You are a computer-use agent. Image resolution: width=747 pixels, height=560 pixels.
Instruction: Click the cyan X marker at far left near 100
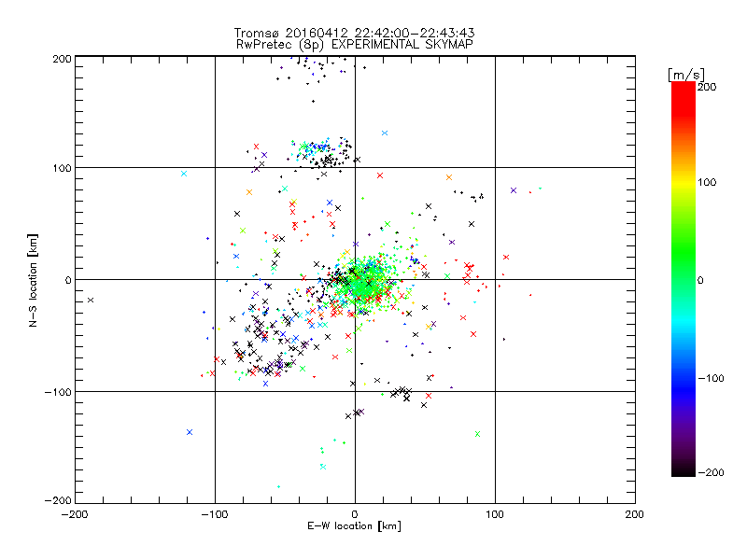(184, 174)
